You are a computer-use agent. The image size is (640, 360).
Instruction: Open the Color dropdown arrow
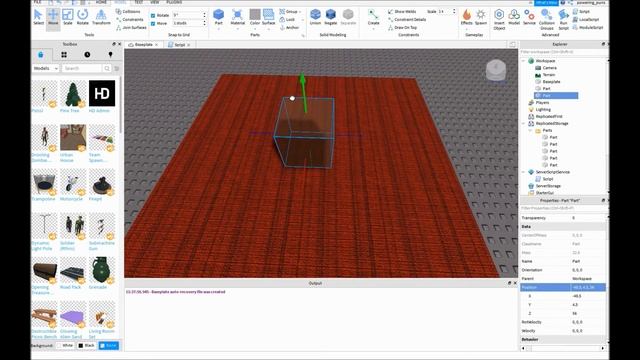click(x=255, y=29)
